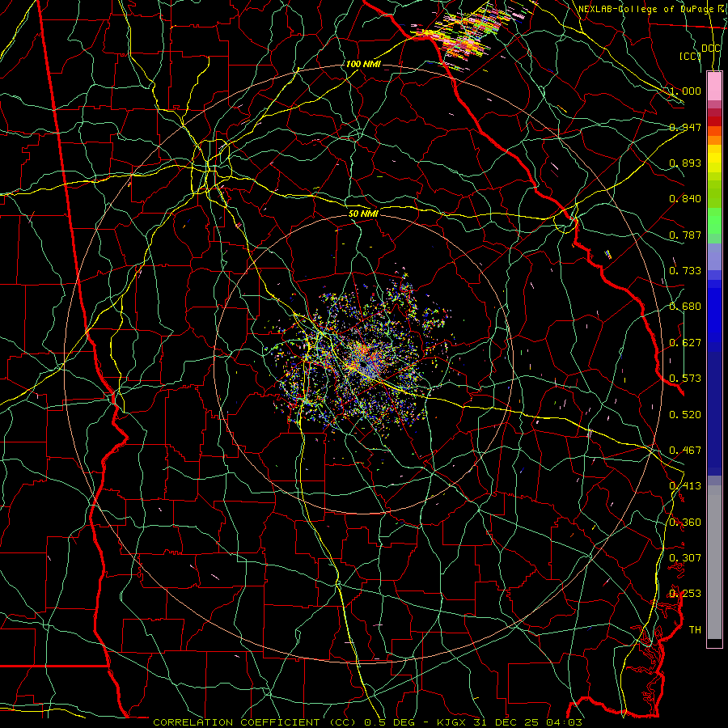Select the [CC] product label

[690, 56]
